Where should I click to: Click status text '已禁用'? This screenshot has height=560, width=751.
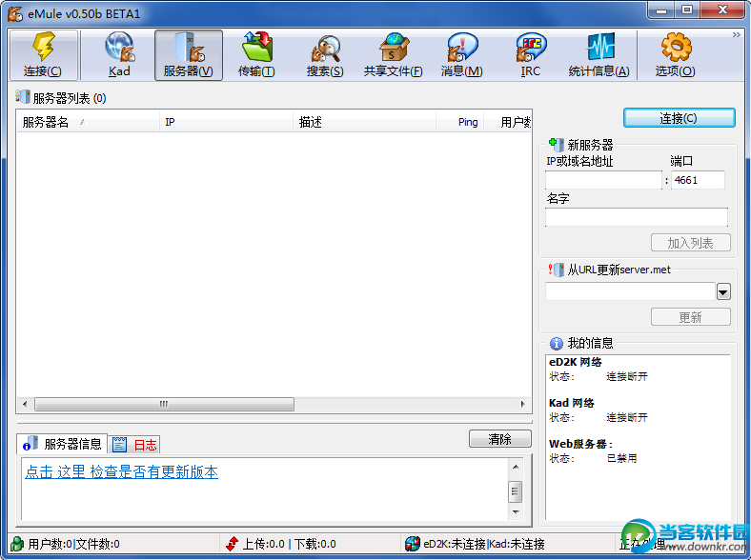tap(622, 458)
